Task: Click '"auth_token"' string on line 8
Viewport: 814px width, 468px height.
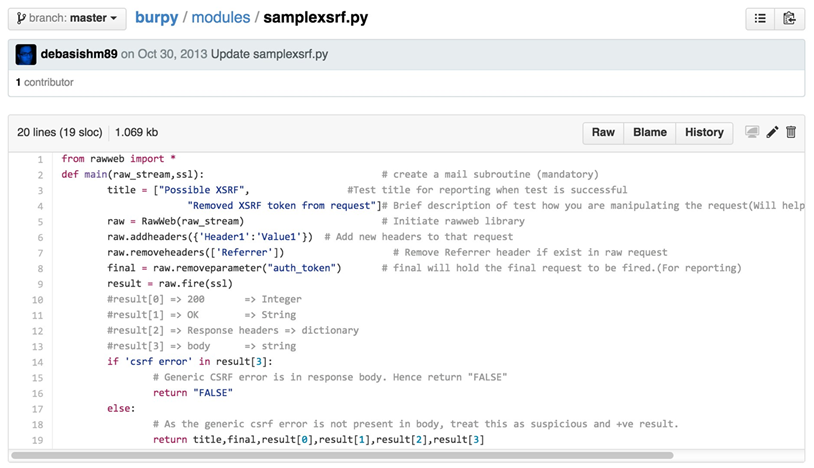Action: tap(302, 268)
